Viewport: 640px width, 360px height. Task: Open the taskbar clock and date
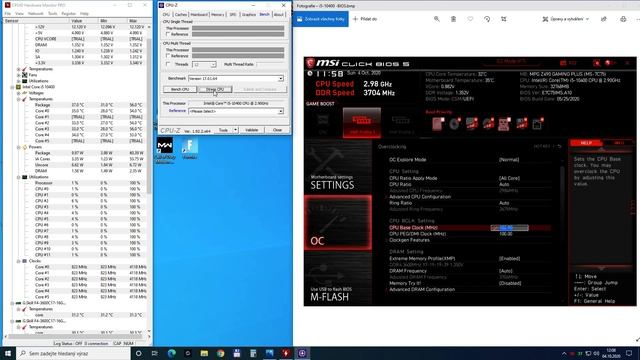(611, 353)
